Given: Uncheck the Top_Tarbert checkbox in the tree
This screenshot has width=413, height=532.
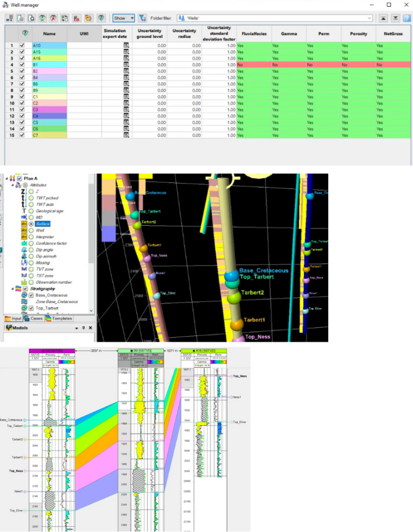Looking at the screenshot, I should pos(31,308).
